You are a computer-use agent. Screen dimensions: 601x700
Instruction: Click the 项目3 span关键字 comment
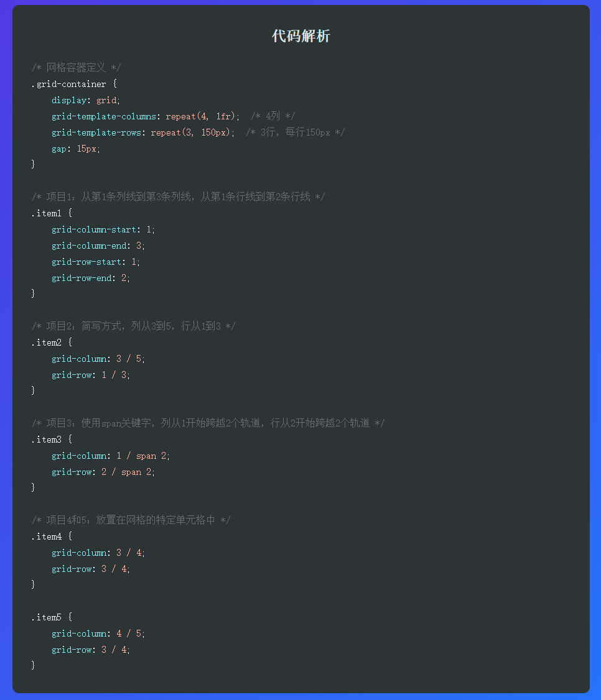click(x=208, y=423)
